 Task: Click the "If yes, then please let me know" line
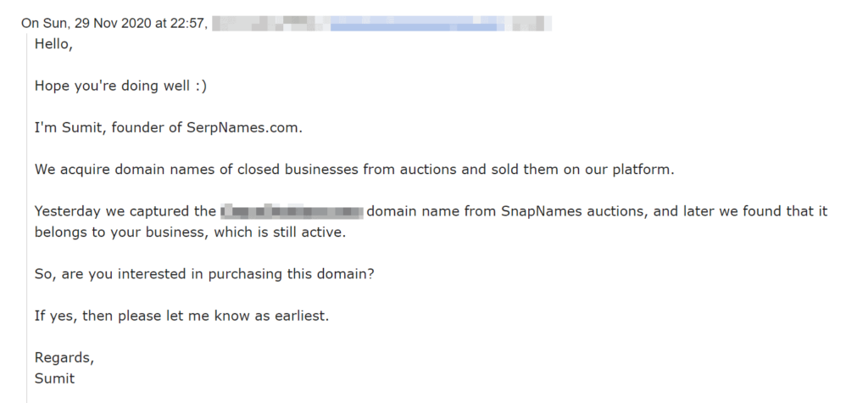pos(181,316)
